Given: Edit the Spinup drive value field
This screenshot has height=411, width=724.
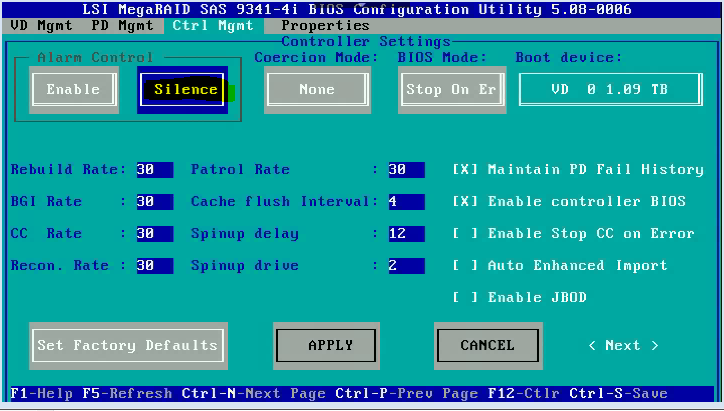Looking at the screenshot, I should [407, 266].
